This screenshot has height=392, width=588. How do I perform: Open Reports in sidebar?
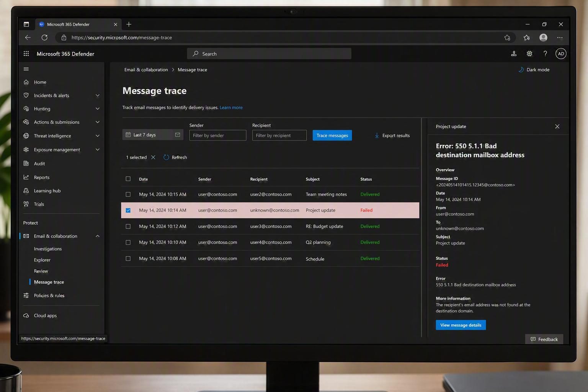(41, 177)
